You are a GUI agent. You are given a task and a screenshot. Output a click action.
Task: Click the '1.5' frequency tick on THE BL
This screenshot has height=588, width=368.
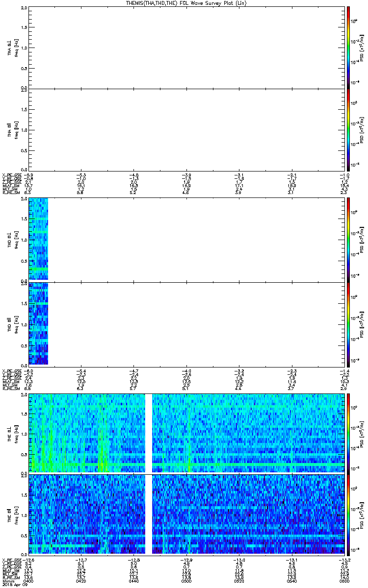click(25, 414)
